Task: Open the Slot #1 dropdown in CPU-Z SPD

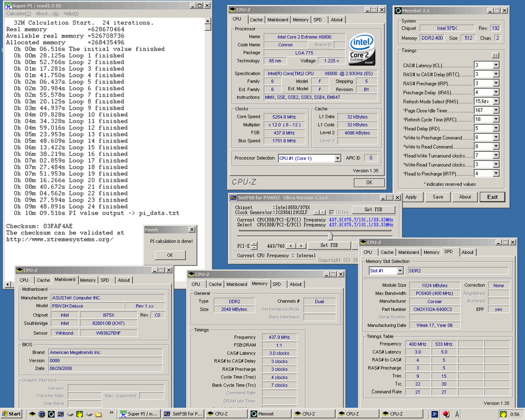Action: 400,271
